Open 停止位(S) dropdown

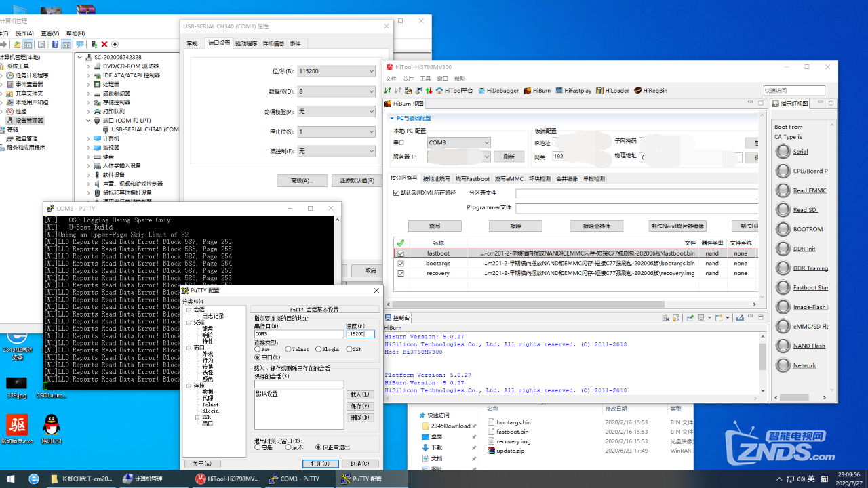point(336,131)
